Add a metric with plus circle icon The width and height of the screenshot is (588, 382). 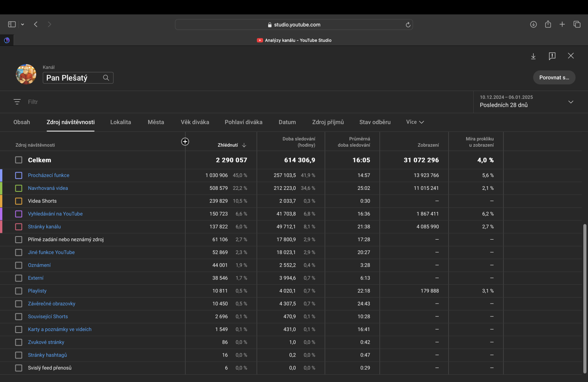[x=185, y=142]
